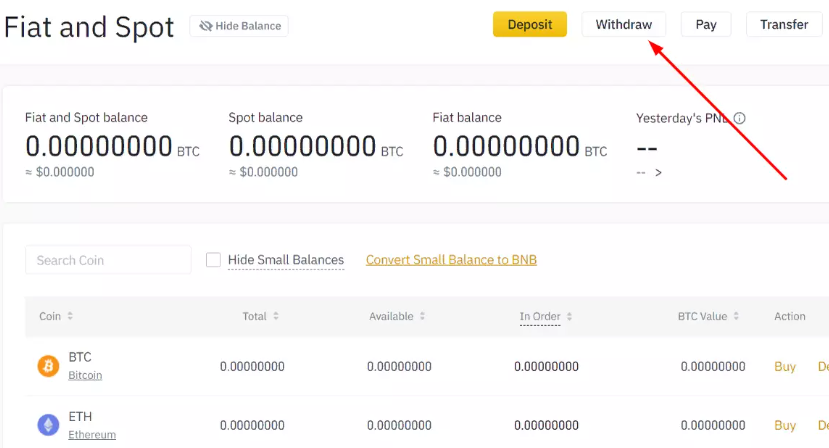The width and height of the screenshot is (829, 448).
Task: Click the Hide Small Balances label
Action: [x=285, y=260]
